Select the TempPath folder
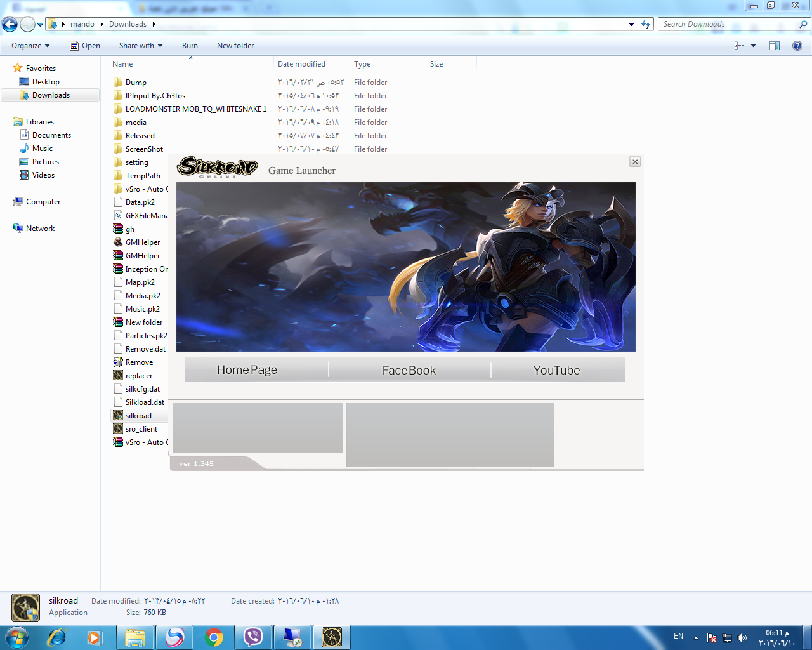Image resolution: width=812 pixels, height=650 pixels. [143, 176]
